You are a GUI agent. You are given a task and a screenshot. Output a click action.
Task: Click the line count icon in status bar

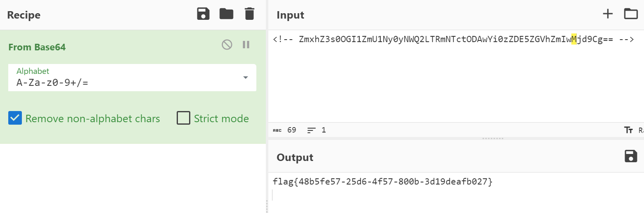click(x=311, y=130)
